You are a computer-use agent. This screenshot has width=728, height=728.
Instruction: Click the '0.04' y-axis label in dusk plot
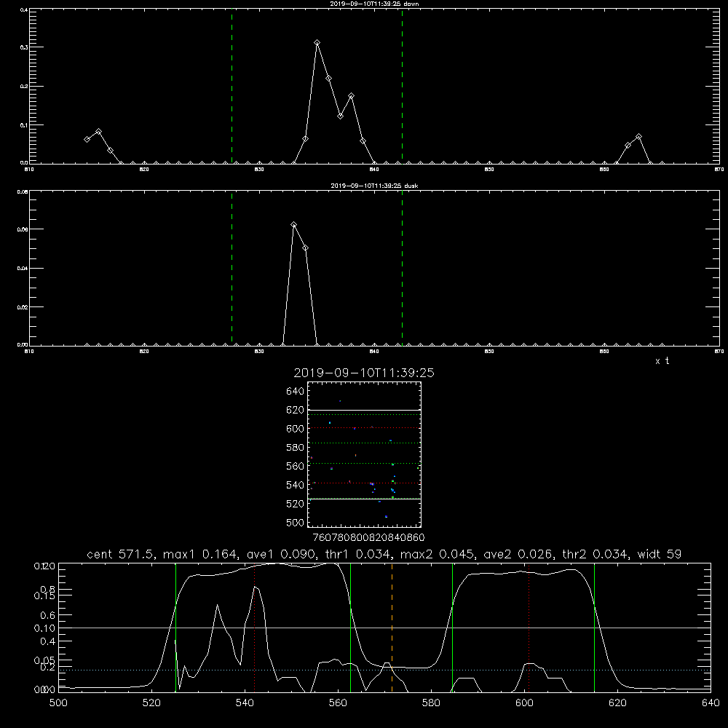click(23, 269)
